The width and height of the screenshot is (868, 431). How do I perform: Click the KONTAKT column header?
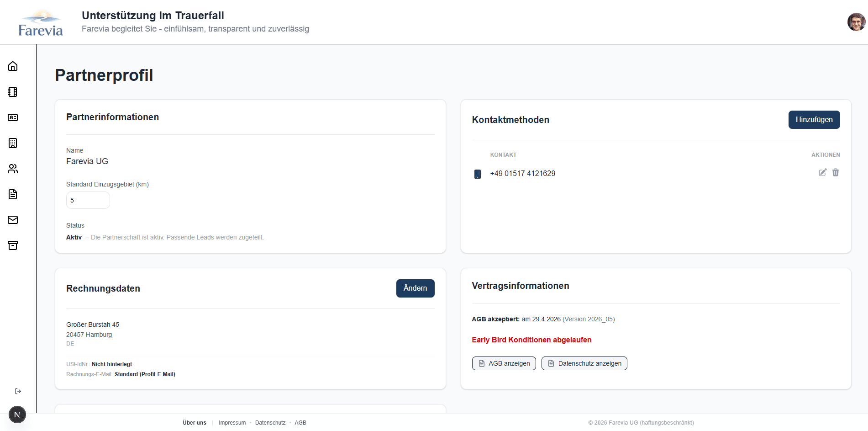tap(503, 155)
